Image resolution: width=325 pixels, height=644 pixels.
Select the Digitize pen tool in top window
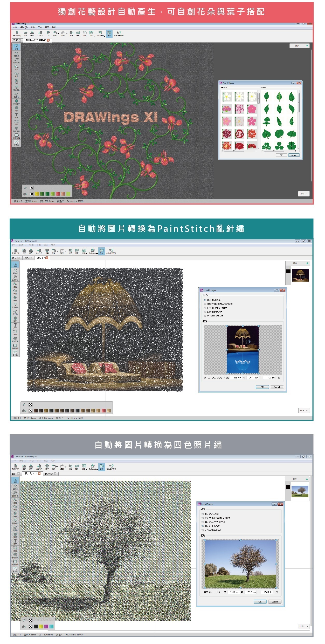16,95
